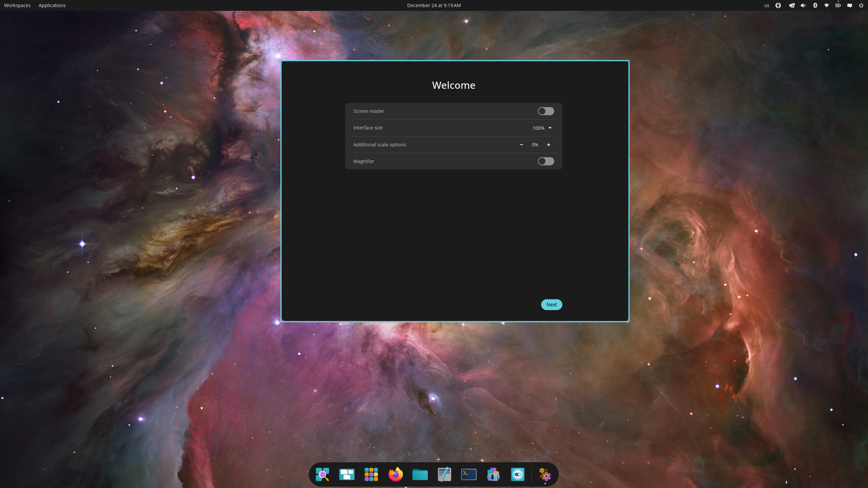The image size is (868, 488).
Task: Click the Bluetooth indicator in the top bar
Action: coord(815,5)
